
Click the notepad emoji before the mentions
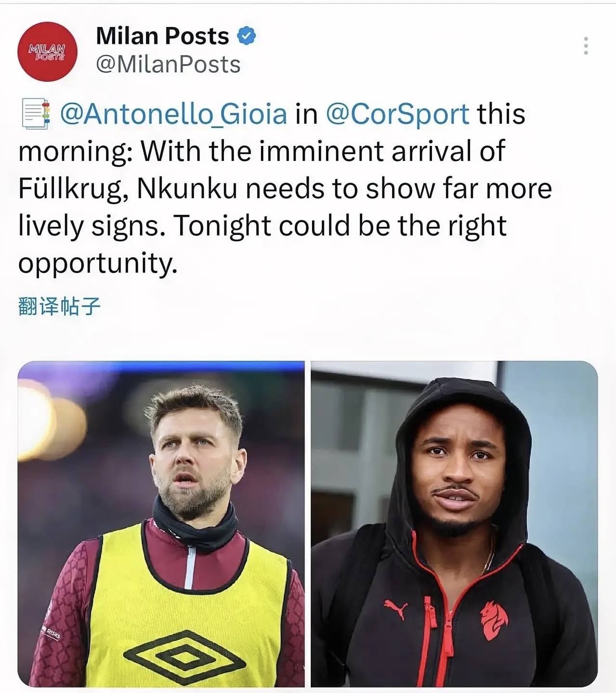point(36,114)
